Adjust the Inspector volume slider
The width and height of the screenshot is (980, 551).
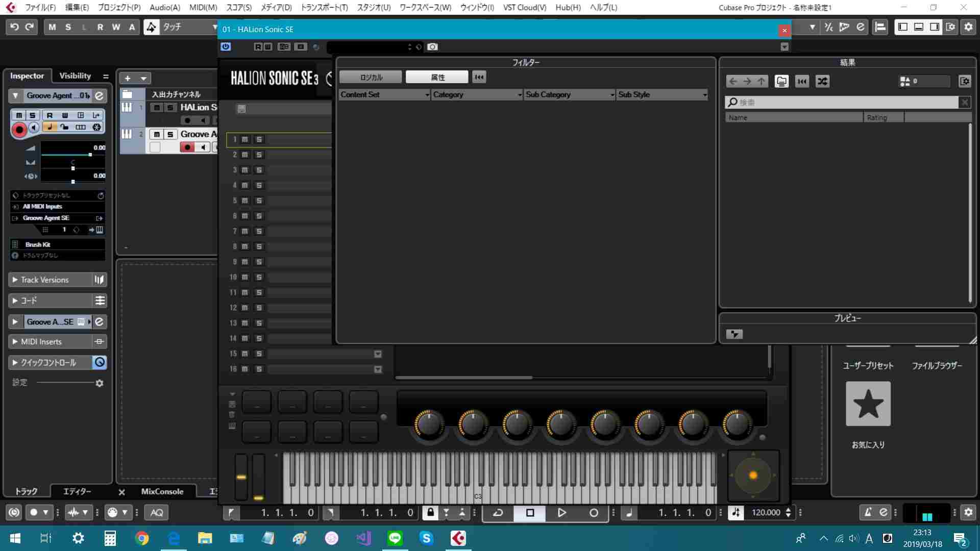[x=73, y=155]
